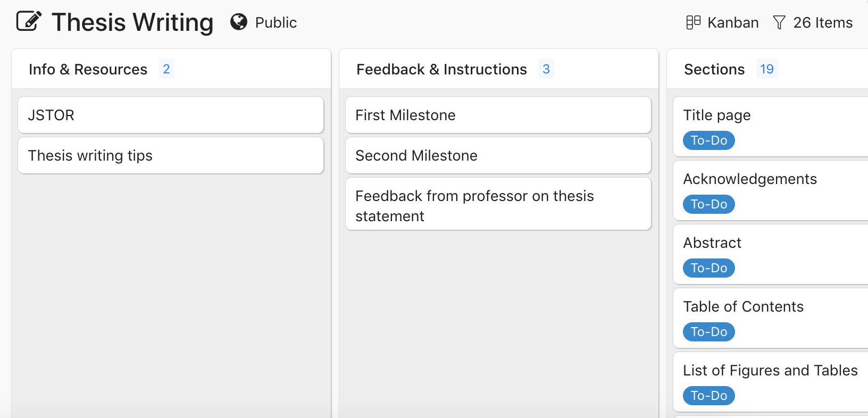Click the count badge 2 on Info & Resources

[166, 69]
